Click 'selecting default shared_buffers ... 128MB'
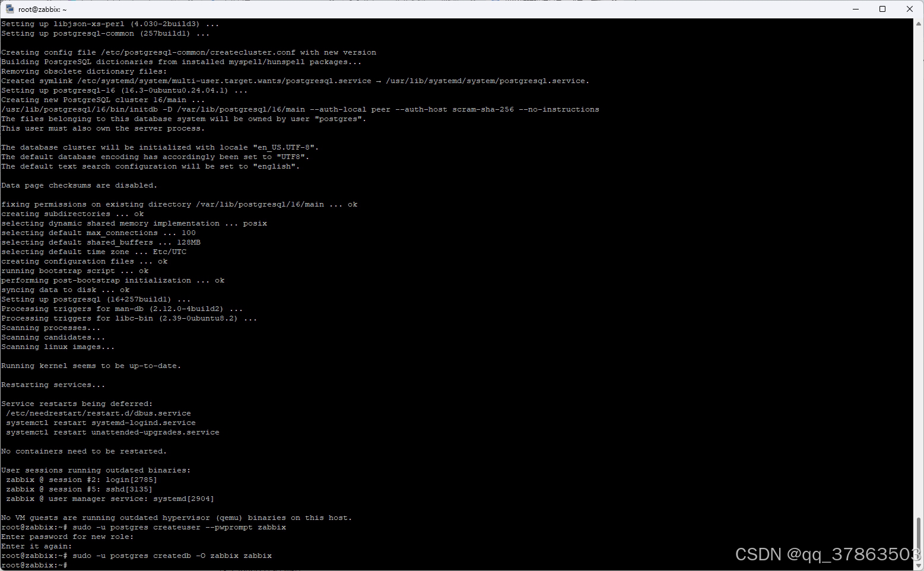 101,242
